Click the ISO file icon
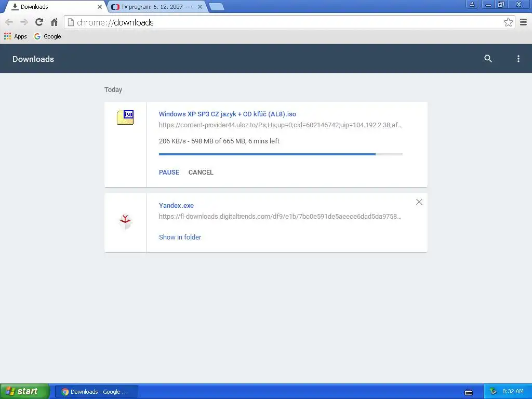 125,117
